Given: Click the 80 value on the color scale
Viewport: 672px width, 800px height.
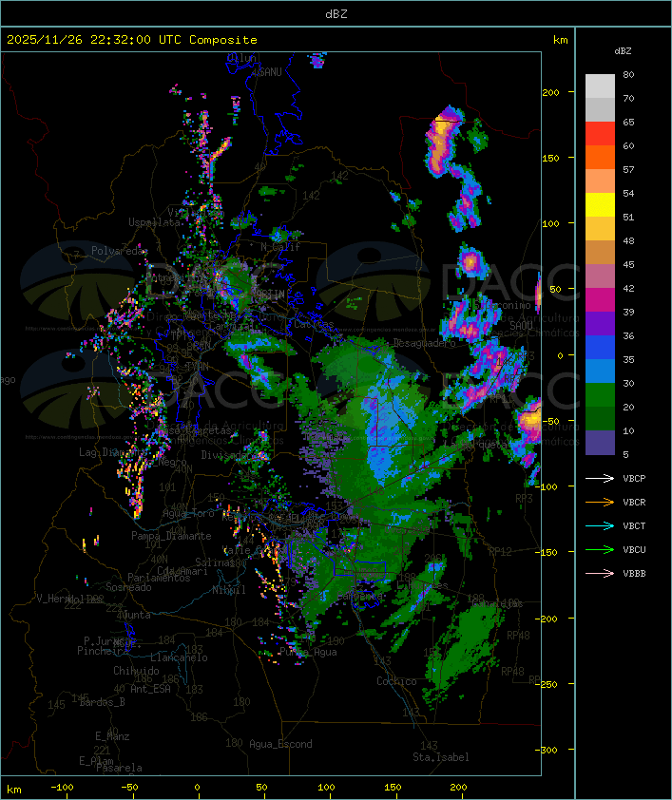Looking at the screenshot, I should [x=628, y=74].
